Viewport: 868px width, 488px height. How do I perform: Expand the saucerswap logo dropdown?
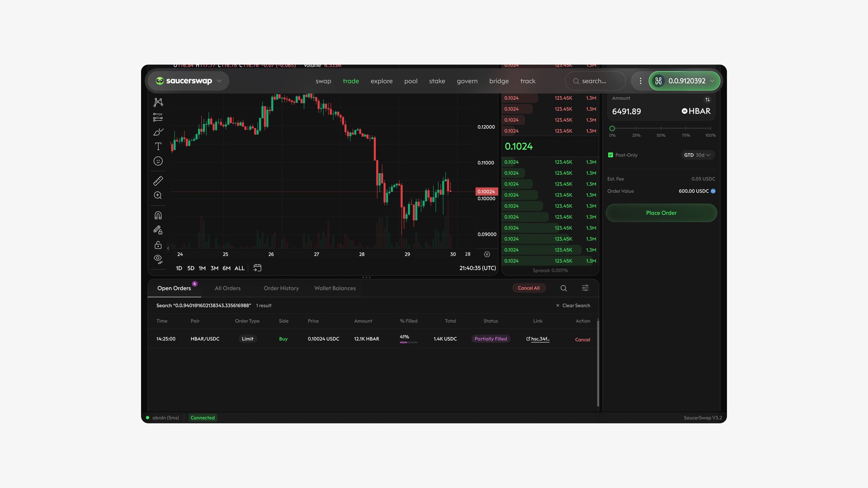(x=219, y=81)
